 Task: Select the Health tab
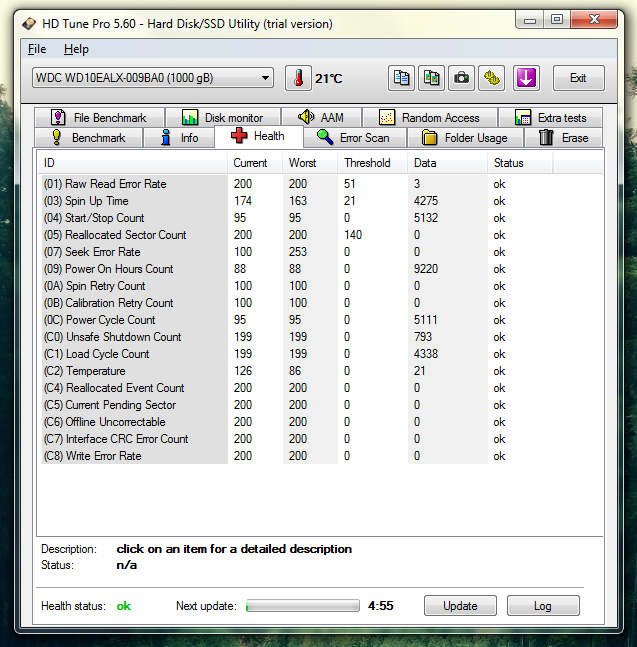pos(259,136)
